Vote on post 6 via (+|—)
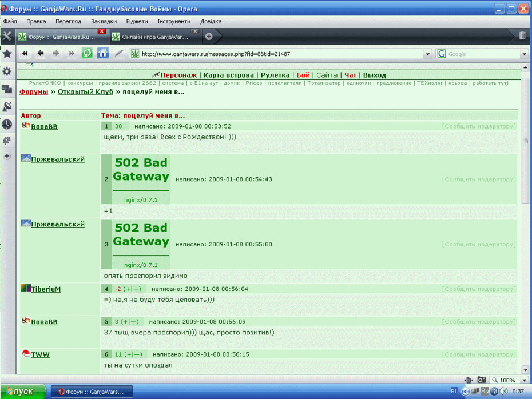 click(133, 354)
